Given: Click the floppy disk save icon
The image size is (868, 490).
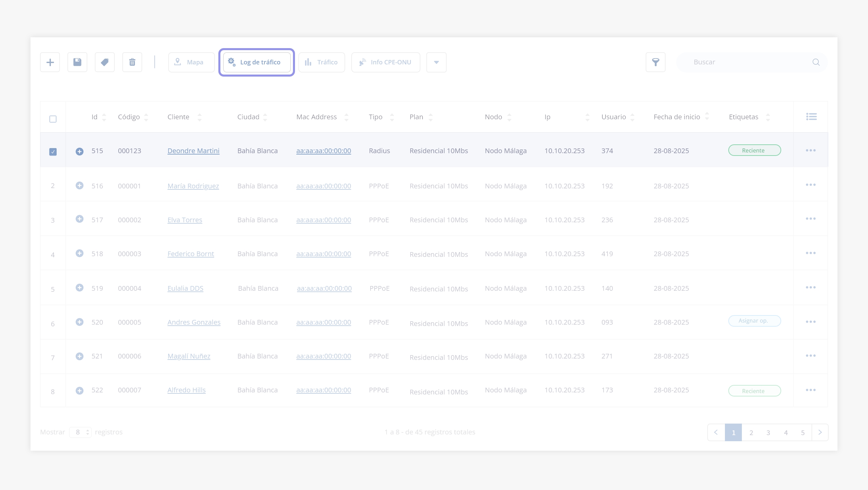Looking at the screenshot, I should (77, 62).
